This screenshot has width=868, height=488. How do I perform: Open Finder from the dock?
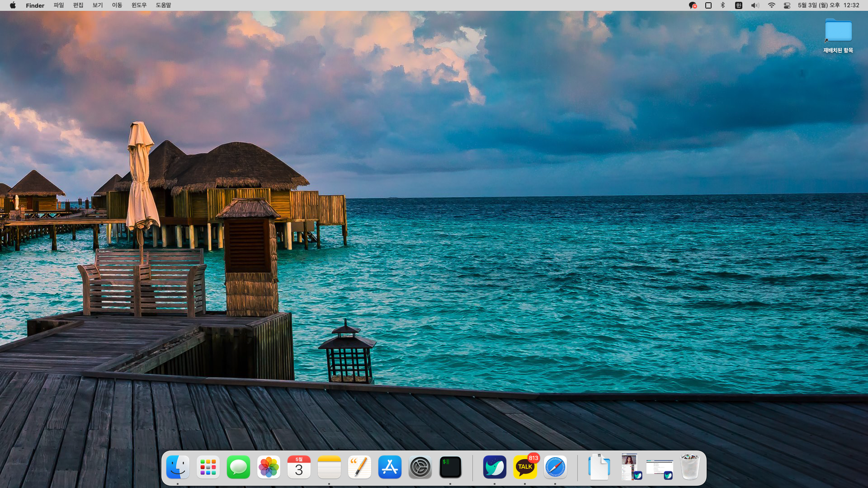(178, 467)
